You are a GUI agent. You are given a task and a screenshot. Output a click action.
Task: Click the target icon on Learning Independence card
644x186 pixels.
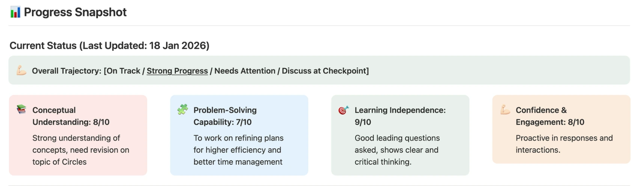pos(343,110)
